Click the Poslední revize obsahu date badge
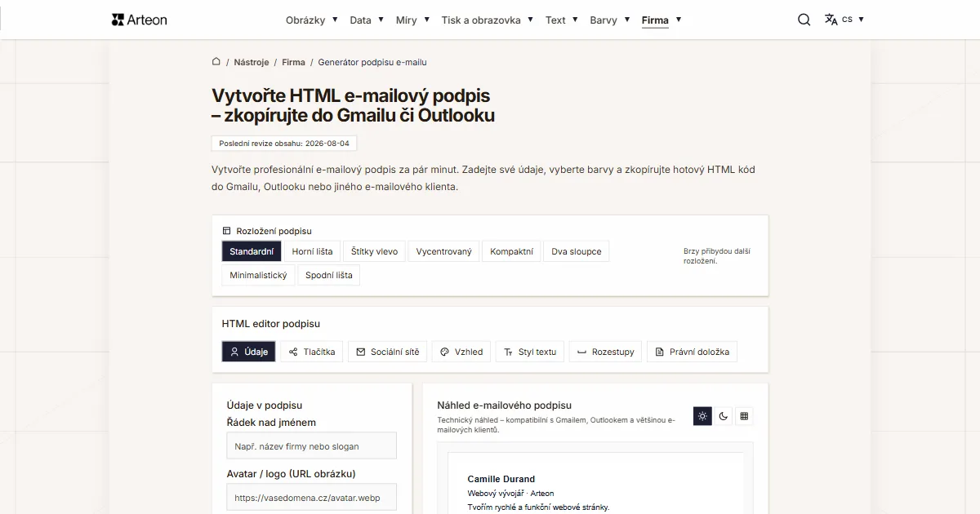Screen dimensions: 980x514 (x=284, y=143)
